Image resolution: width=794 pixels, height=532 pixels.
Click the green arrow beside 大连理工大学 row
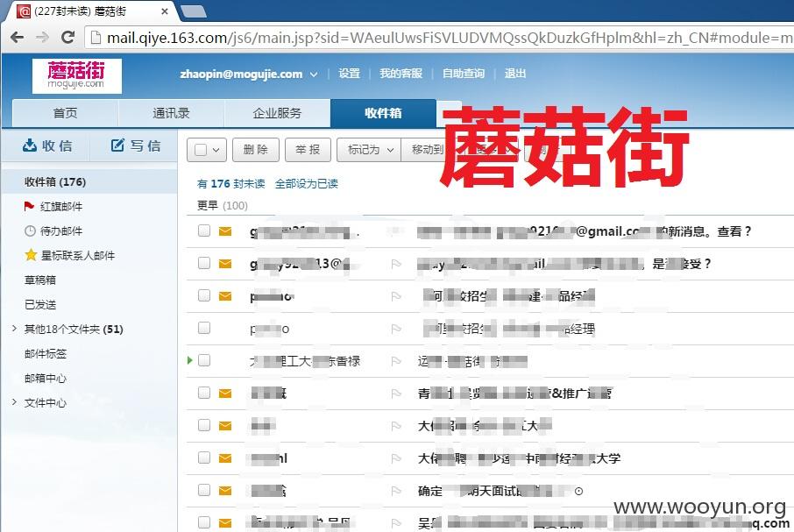pyautogui.click(x=190, y=360)
